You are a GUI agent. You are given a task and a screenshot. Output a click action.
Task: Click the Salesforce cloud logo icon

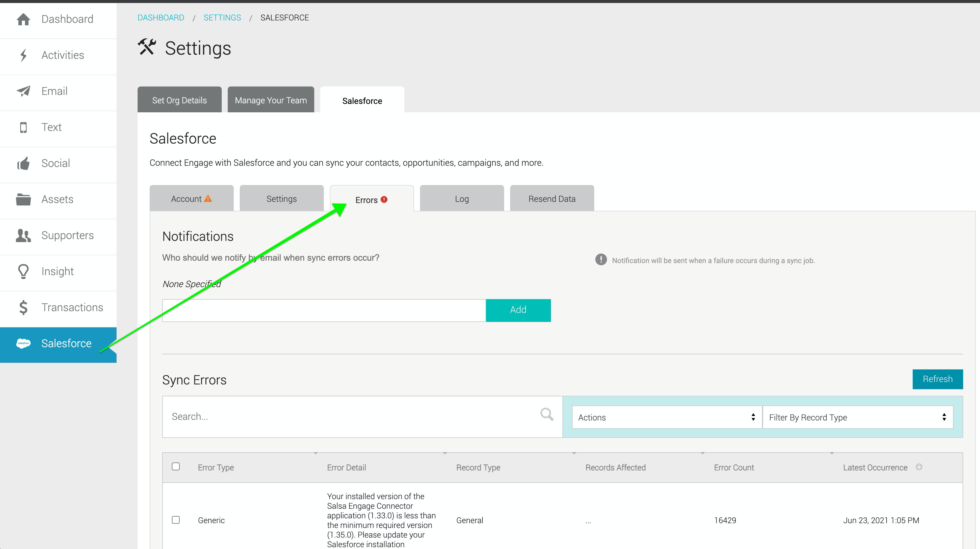point(24,343)
